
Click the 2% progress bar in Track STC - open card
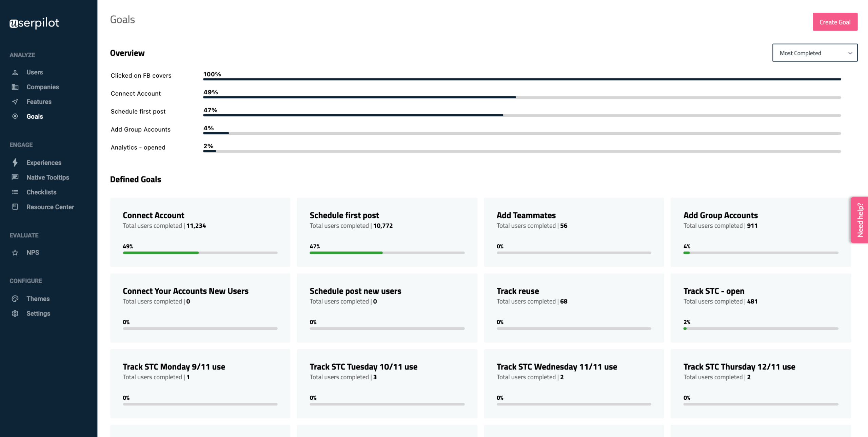[761, 328]
